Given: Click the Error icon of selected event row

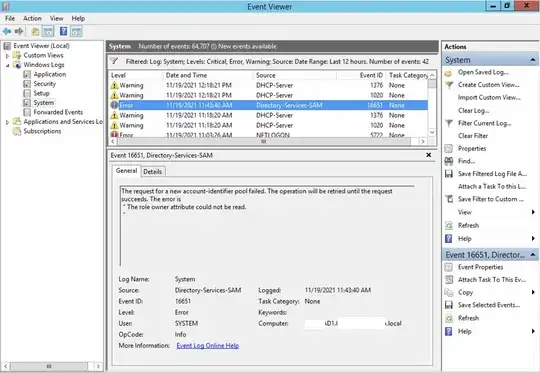Looking at the screenshot, I should tap(114, 105).
